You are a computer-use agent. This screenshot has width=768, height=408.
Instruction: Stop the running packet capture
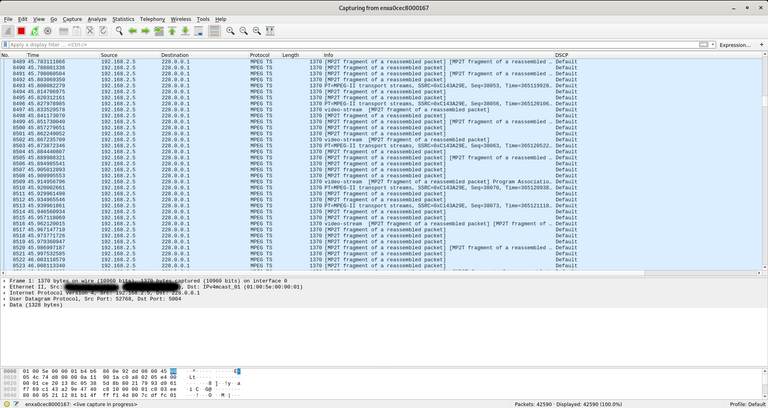coord(21,31)
